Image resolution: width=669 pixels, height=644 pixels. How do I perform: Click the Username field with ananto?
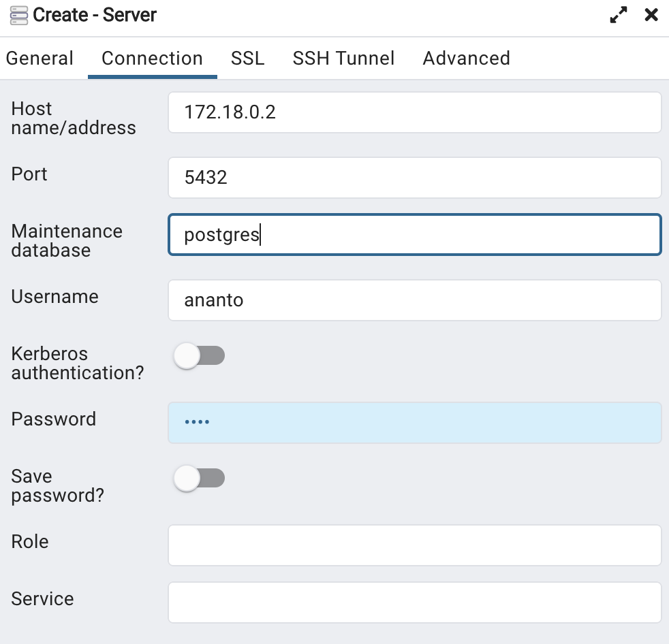[415, 300]
